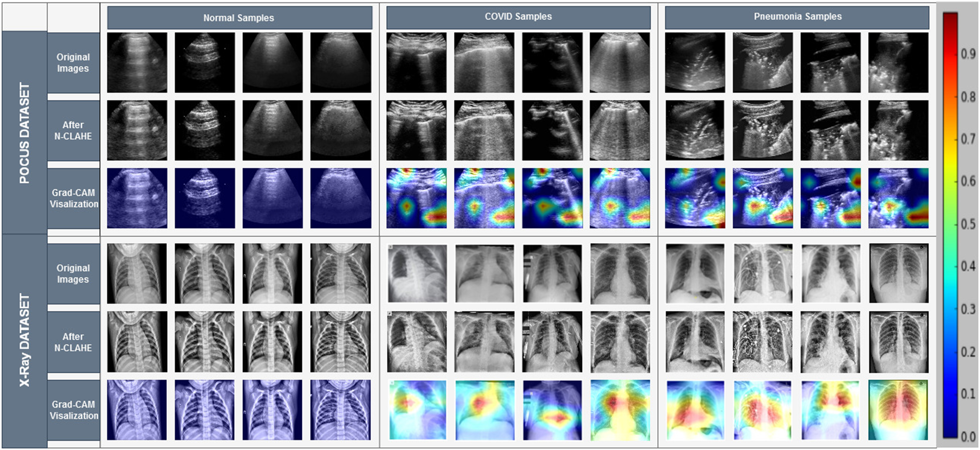980x450 pixels.
Task: Open second Pneumonia X-Ray original image
Action: point(763,274)
